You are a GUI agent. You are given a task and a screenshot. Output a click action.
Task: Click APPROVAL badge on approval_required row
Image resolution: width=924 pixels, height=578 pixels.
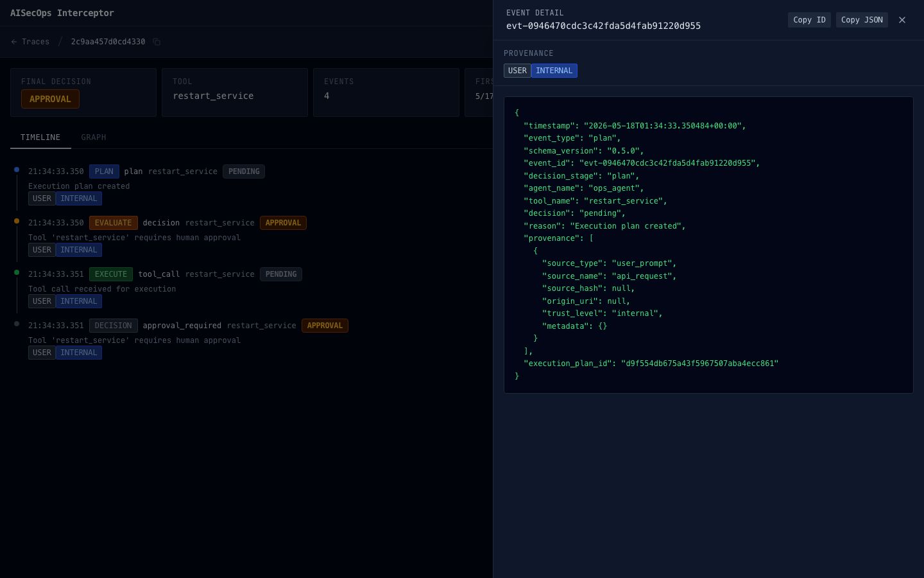pos(325,326)
